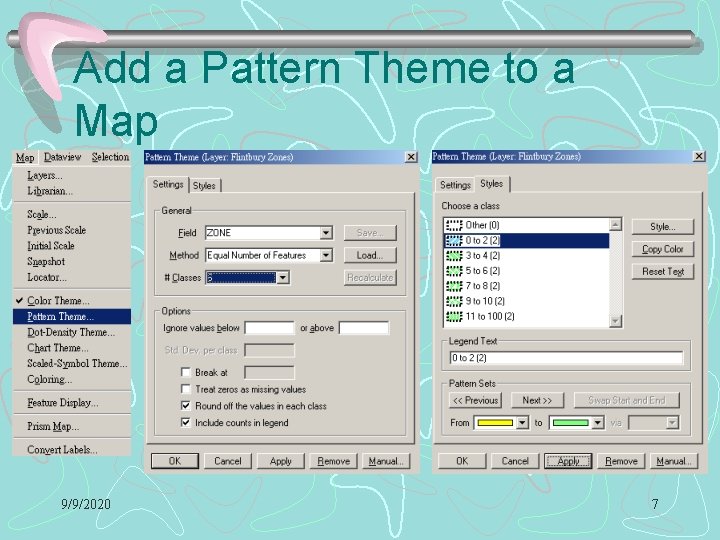Click OK in the left Settings dialog
This screenshot has width=720, height=540.
pos(174,461)
